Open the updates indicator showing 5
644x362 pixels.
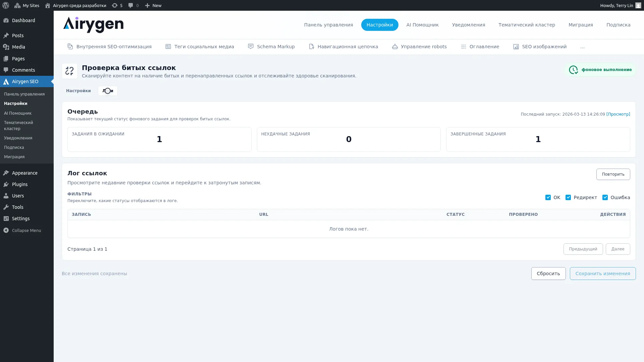(117, 5)
